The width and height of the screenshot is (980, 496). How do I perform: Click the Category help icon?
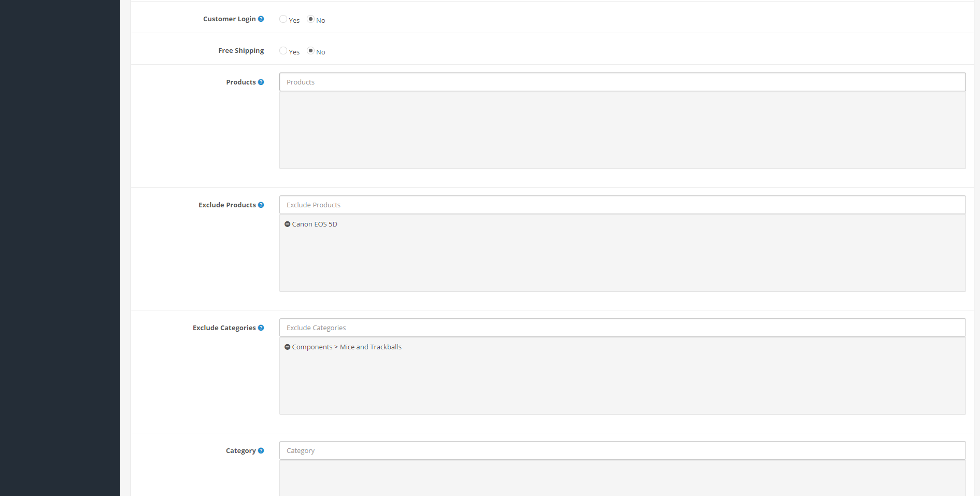pyautogui.click(x=261, y=451)
